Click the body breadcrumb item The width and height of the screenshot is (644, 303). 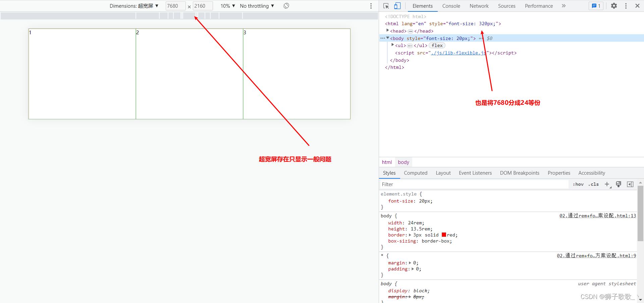[404, 162]
